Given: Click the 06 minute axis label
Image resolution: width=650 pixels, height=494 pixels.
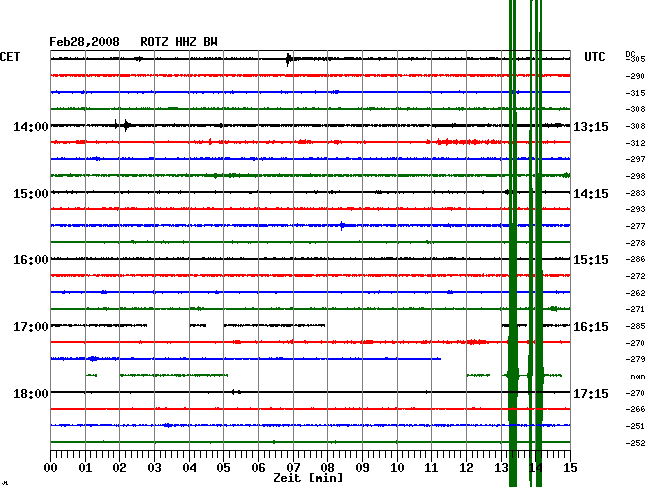Looking at the screenshot, I should coord(258,468).
